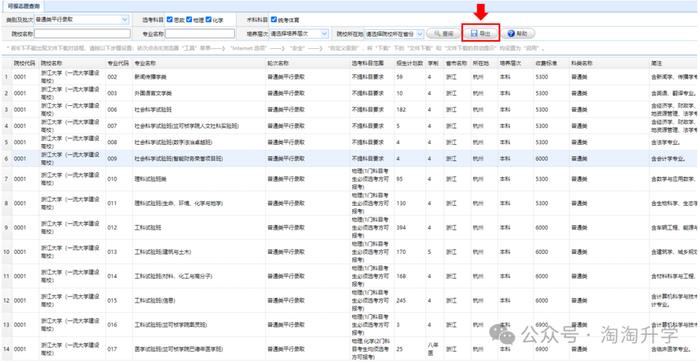Click the plan number cell 394
This screenshot has width=700, height=363.
click(401, 227)
